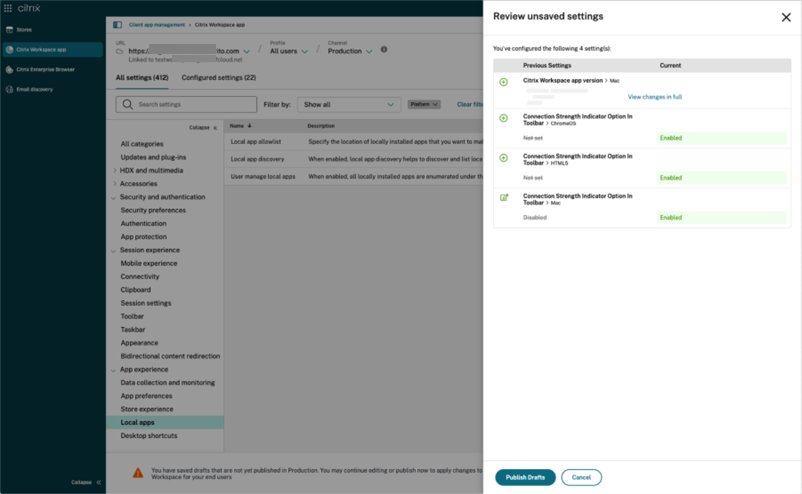Select Local apps category
The width and height of the screenshot is (802, 494).
(165, 422)
